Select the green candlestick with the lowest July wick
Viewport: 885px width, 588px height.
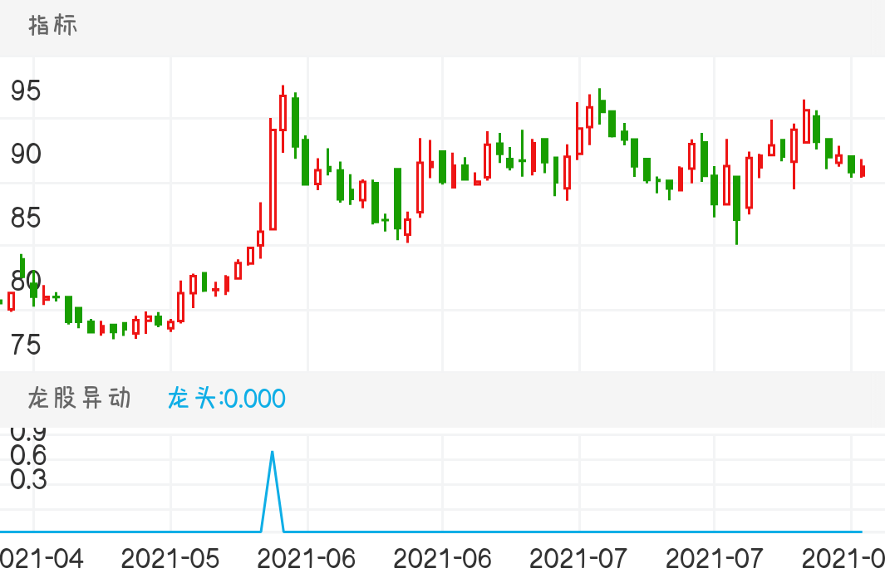736,198
